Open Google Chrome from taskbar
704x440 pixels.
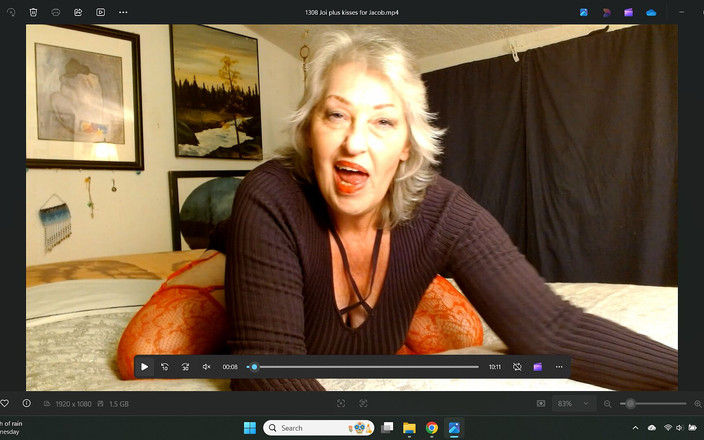tap(432, 428)
